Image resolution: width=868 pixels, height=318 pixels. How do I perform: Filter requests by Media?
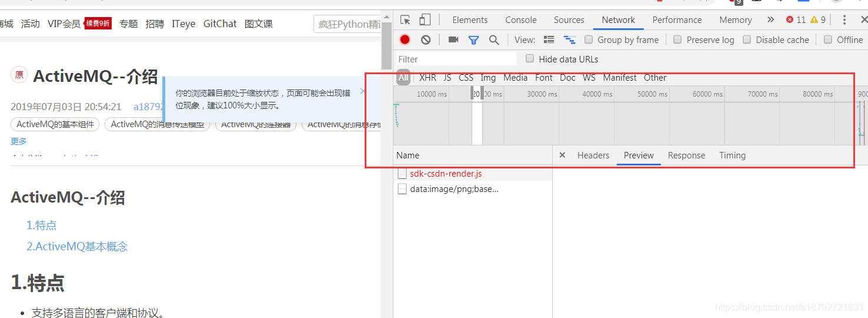(515, 78)
